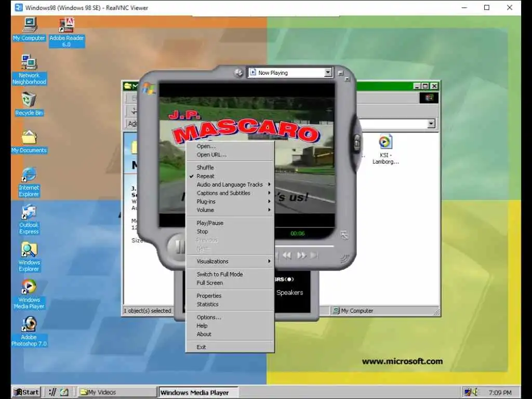Open Options... from the context menu

coord(230,317)
